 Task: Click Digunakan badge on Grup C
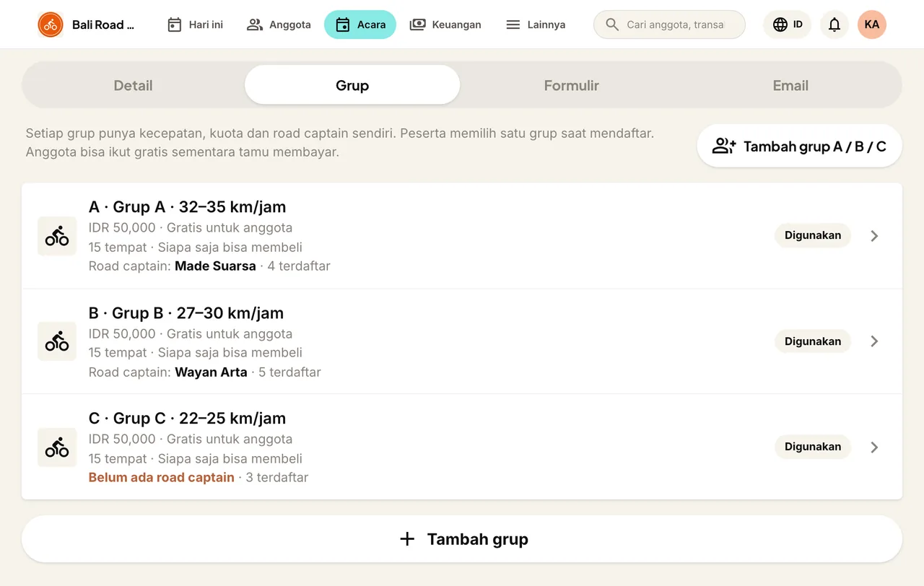813,447
